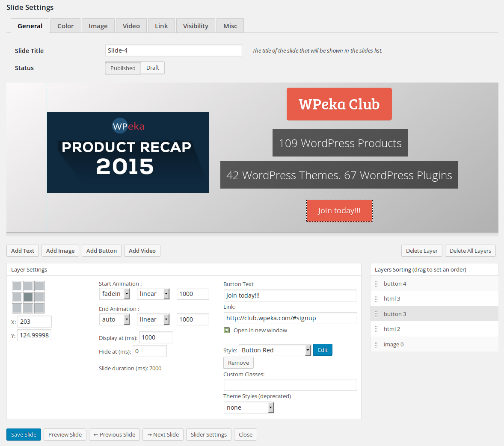Viewport: 504px width, 446px height.
Task: Open the fadeIn start animation dropdown
Action: coord(115,294)
